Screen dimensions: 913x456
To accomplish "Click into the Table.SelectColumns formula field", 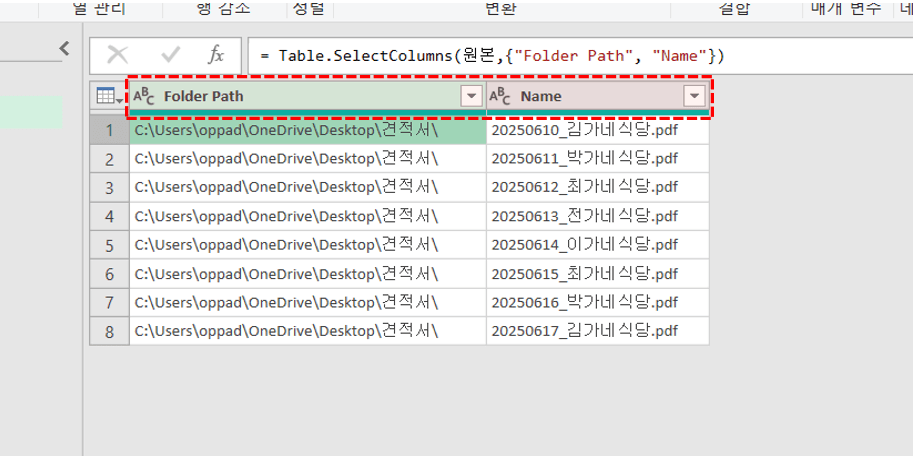I will click(570, 56).
